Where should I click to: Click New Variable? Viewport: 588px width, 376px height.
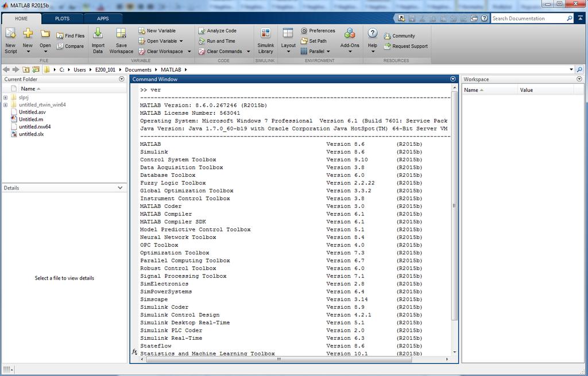(x=157, y=31)
